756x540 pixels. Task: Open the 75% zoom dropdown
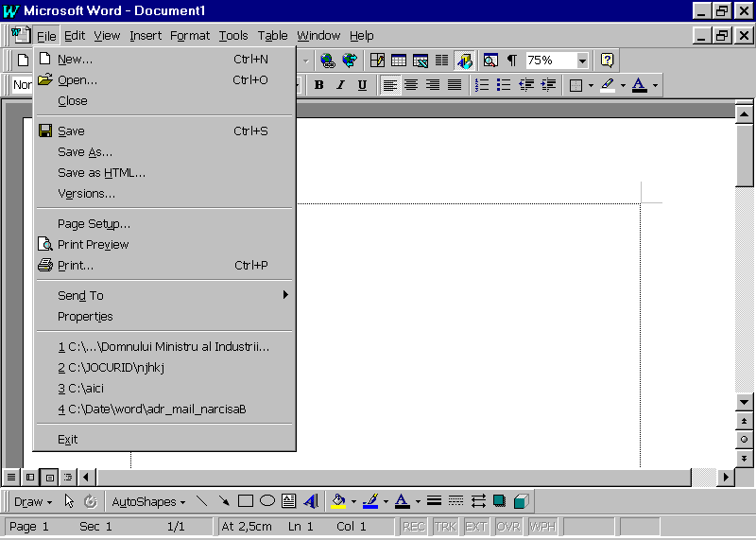coord(582,61)
